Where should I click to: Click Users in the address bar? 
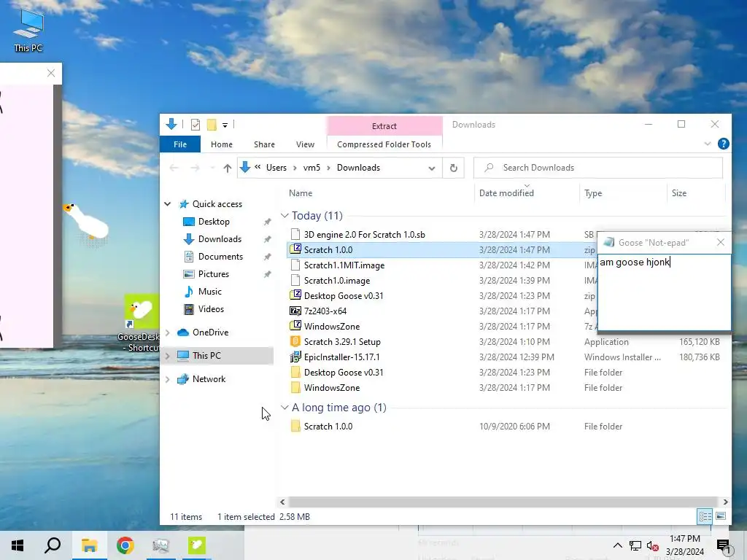pyautogui.click(x=276, y=168)
